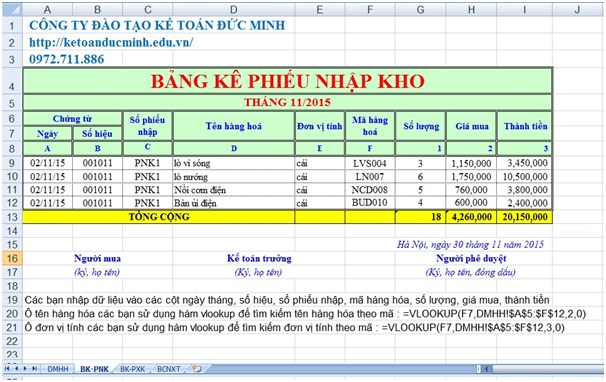Select the Nồi cơm điện cell
The width and height of the screenshot is (606, 382).
click(x=233, y=190)
